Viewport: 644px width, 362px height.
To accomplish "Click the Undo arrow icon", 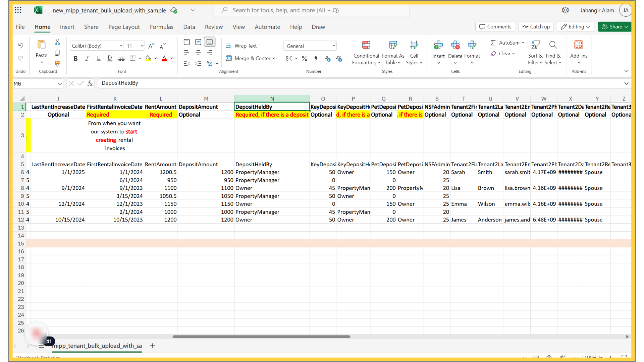I will 21,46.
